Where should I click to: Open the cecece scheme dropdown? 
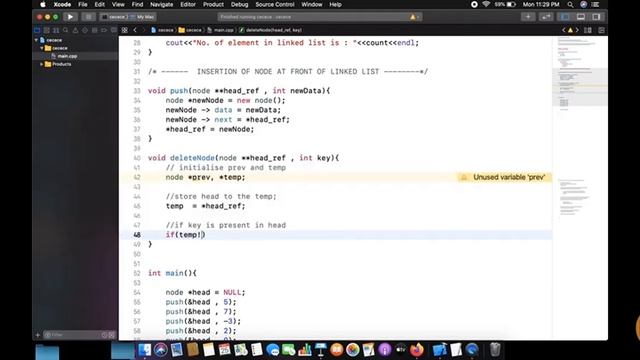(x=116, y=17)
